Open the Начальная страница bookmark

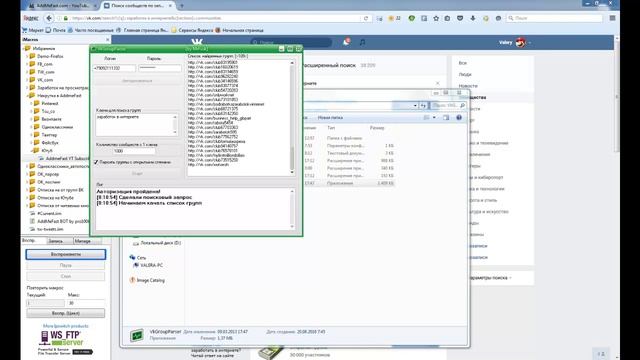239,30
